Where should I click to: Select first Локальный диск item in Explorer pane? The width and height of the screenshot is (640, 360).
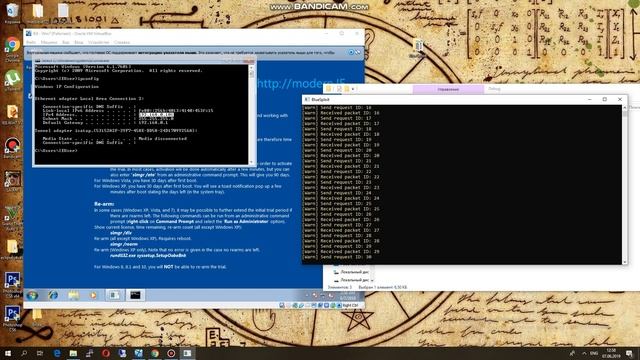[351, 272]
